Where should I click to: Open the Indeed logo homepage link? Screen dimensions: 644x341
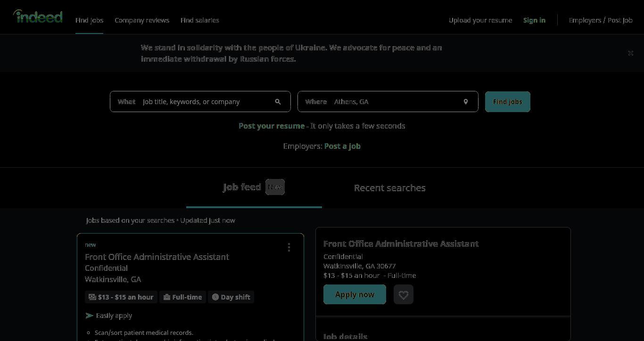point(38,16)
